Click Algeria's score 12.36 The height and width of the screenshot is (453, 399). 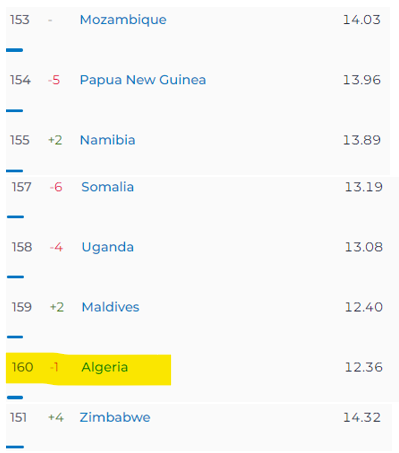click(x=363, y=367)
